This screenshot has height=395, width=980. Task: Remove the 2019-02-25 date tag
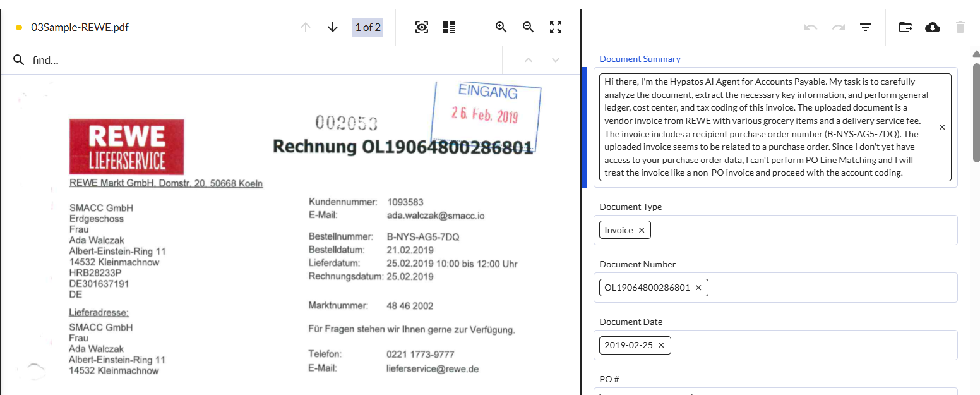coord(661,345)
